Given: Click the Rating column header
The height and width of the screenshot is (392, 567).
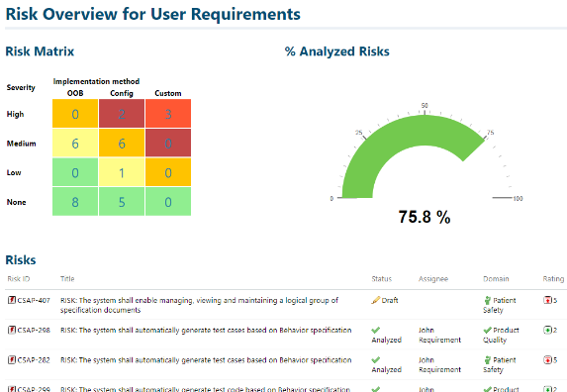Looking at the screenshot, I should point(553,279).
